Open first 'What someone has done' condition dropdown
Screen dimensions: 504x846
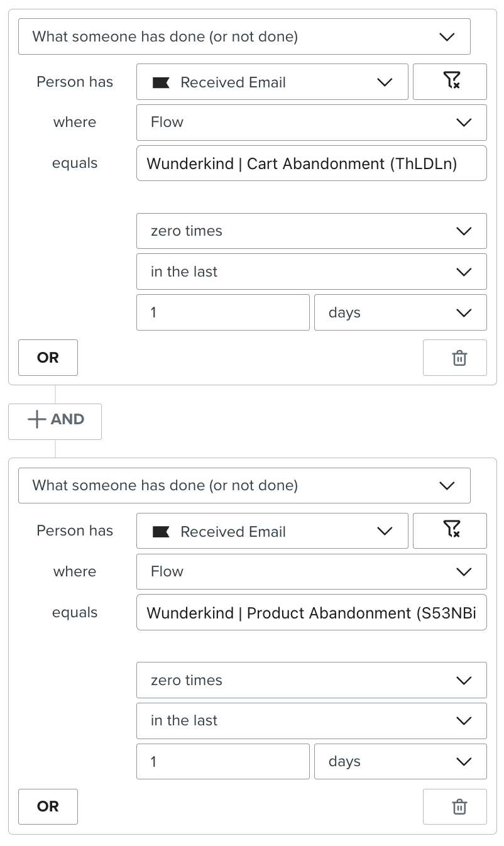tap(244, 36)
